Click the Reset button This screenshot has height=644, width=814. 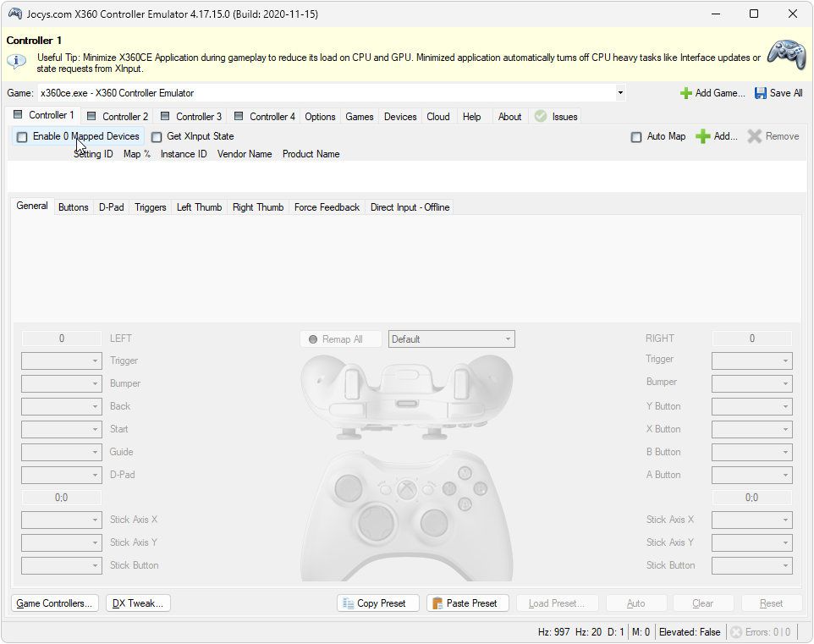click(771, 603)
